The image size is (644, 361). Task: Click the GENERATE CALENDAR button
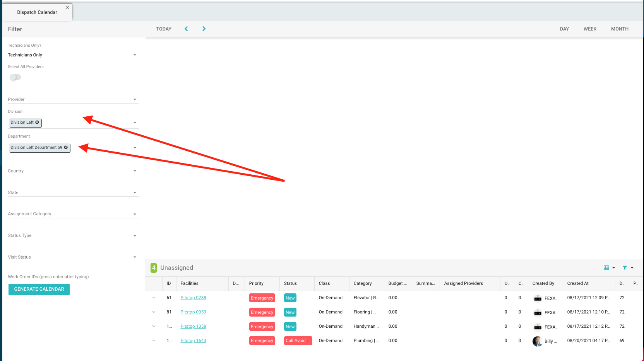point(39,289)
